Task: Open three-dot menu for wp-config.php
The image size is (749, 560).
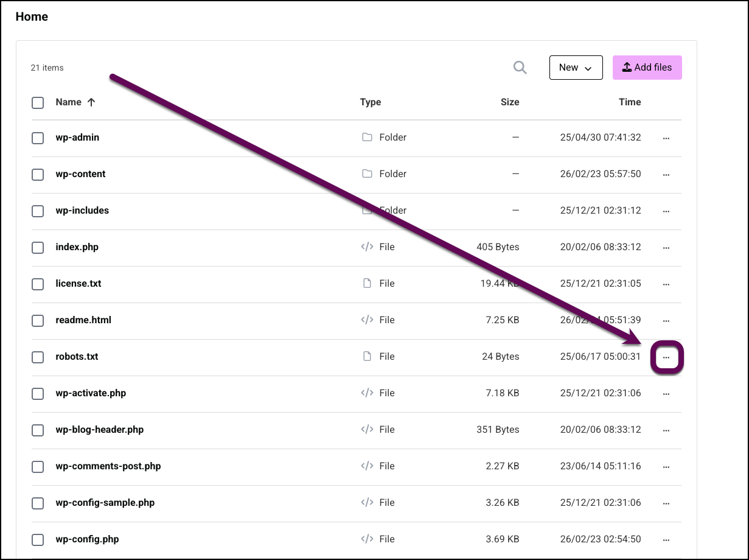Action: click(666, 540)
